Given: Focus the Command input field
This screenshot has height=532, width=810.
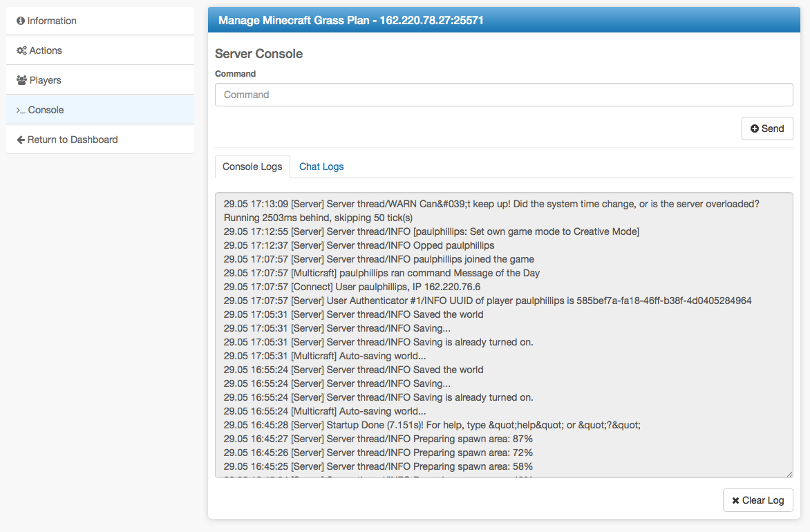Looking at the screenshot, I should click(504, 95).
